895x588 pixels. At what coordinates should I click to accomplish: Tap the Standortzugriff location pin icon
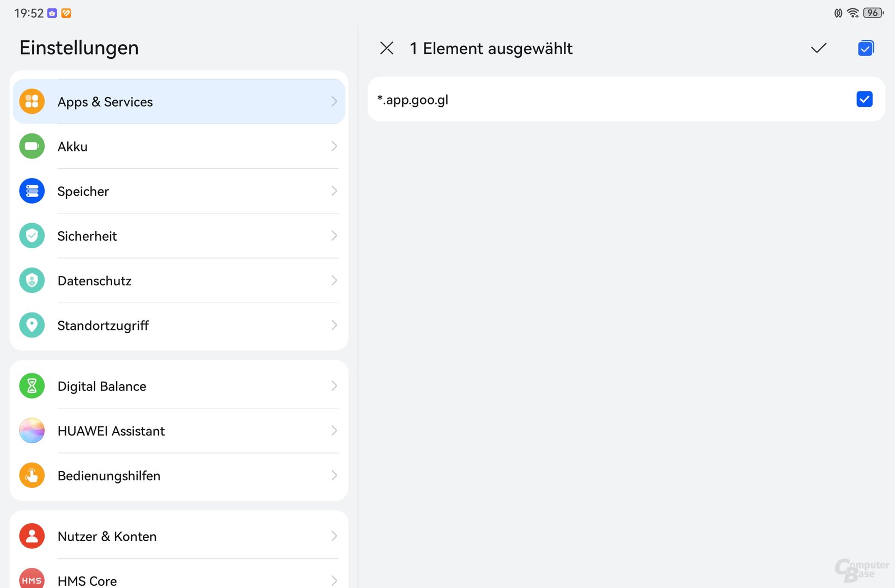[x=32, y=325]
